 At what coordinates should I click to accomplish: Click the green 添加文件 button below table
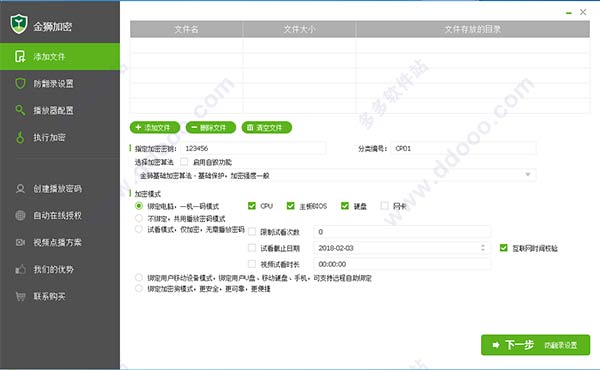pyautogui.click(x=155, y=127)
